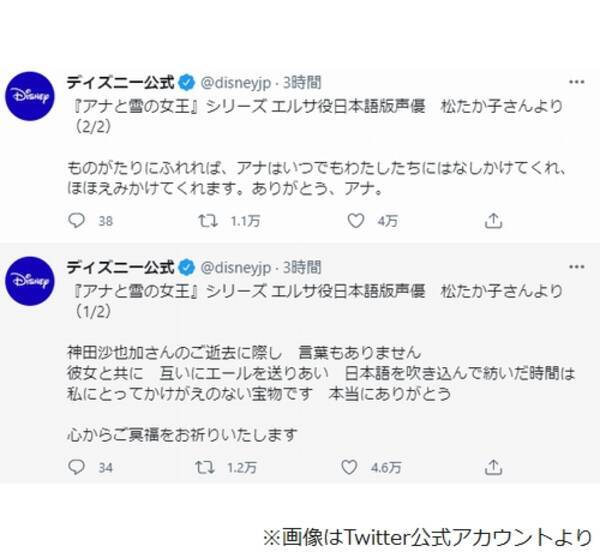The width and height of the screenshot is (600, 552).
Task: Click reply icon on the top (2/2) tweet
Action: coord(76,220)
